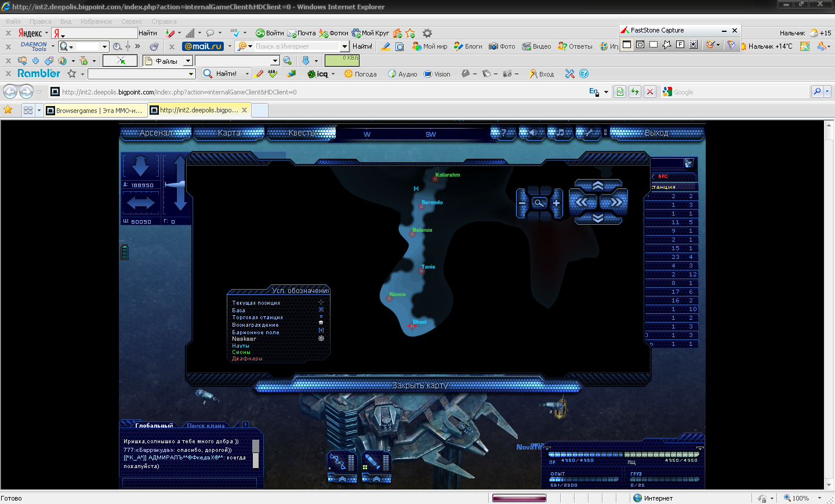Select the Tanis location on the map

click(422, 271)
